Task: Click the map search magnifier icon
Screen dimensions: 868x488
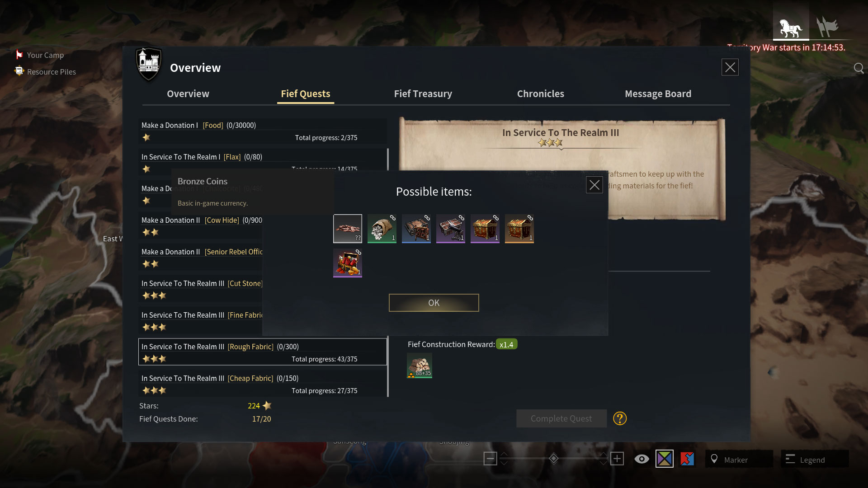Action: coord(859,68)
